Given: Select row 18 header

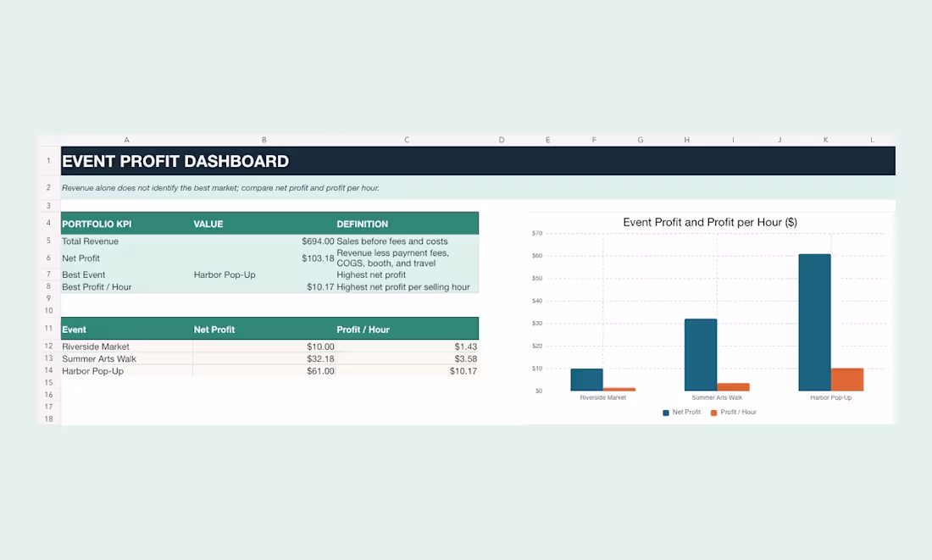Looking at the screenshot, I should [x=49, y=419].
